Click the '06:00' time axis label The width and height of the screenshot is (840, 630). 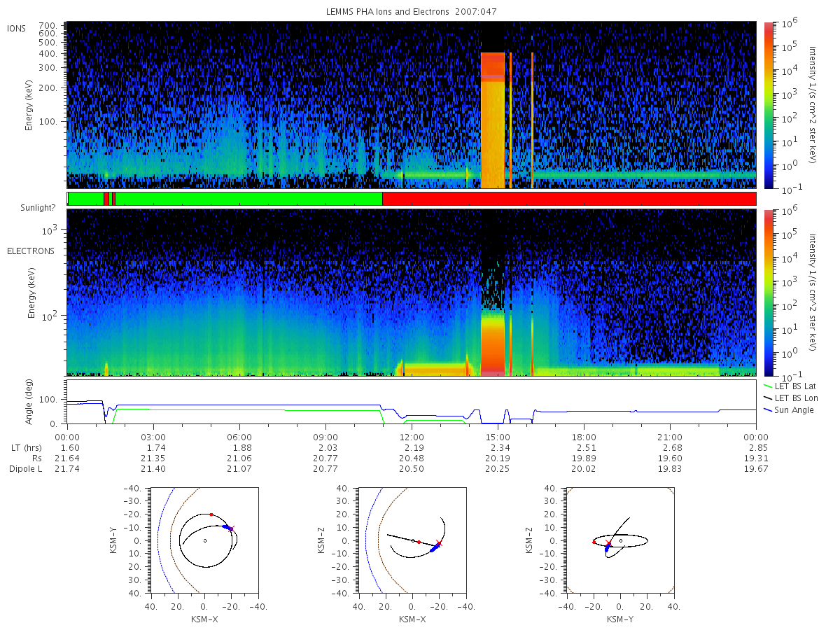pos(239,436)
